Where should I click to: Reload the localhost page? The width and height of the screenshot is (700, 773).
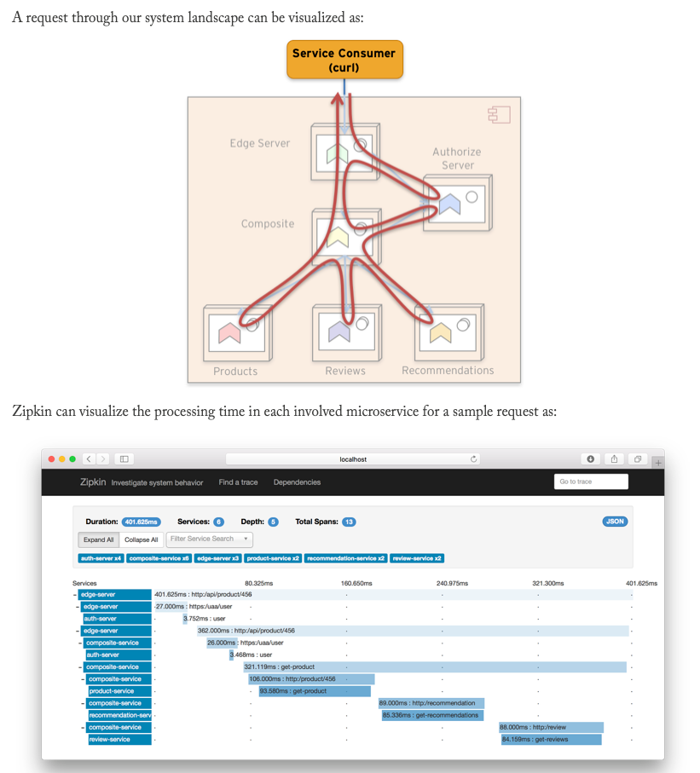click(473, 459)
